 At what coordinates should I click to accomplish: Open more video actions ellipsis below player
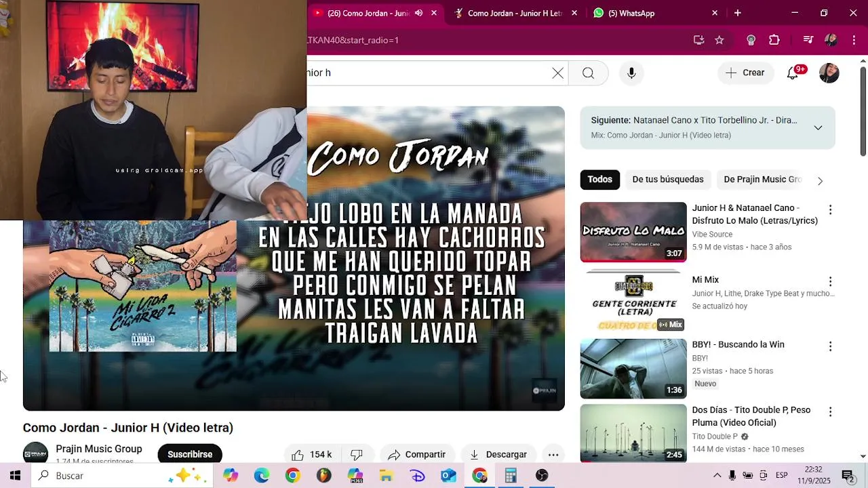tap(553, 454)
